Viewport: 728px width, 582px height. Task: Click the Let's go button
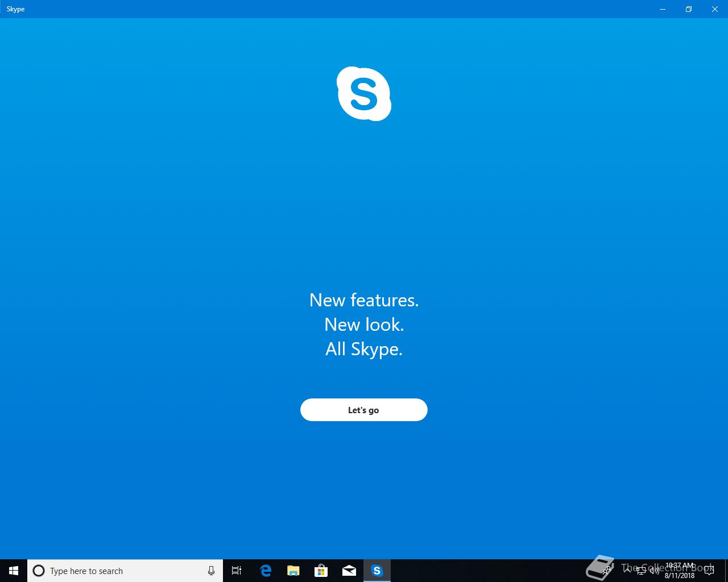click(363, 410)
